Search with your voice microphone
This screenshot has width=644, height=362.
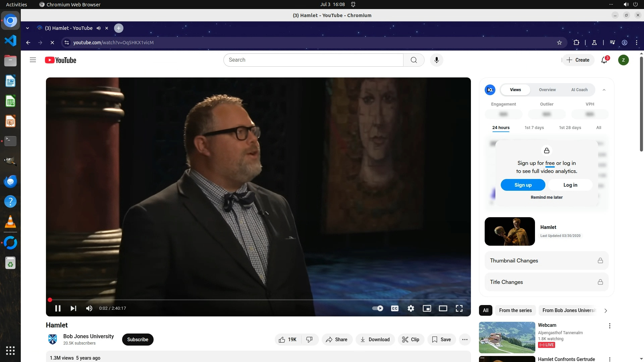tap(436, 60)
